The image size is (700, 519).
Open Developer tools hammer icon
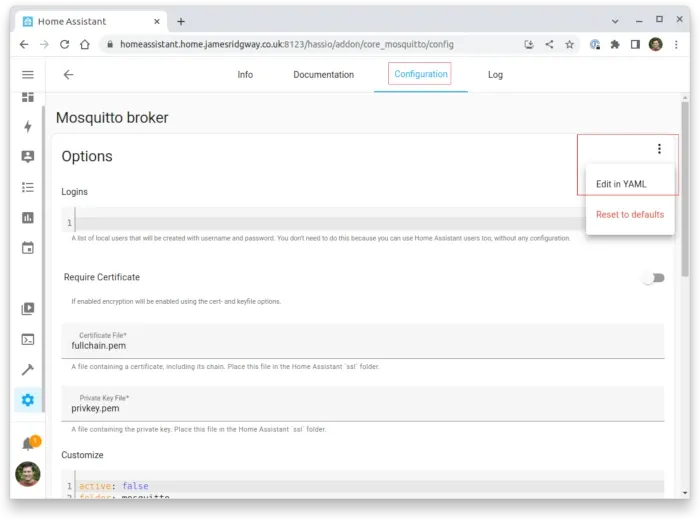coord(28,370)
